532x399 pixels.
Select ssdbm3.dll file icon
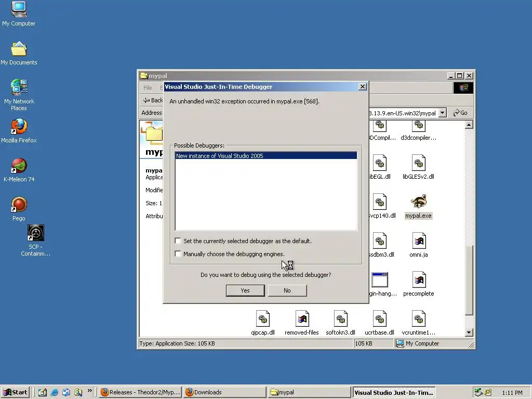[380, 241]
